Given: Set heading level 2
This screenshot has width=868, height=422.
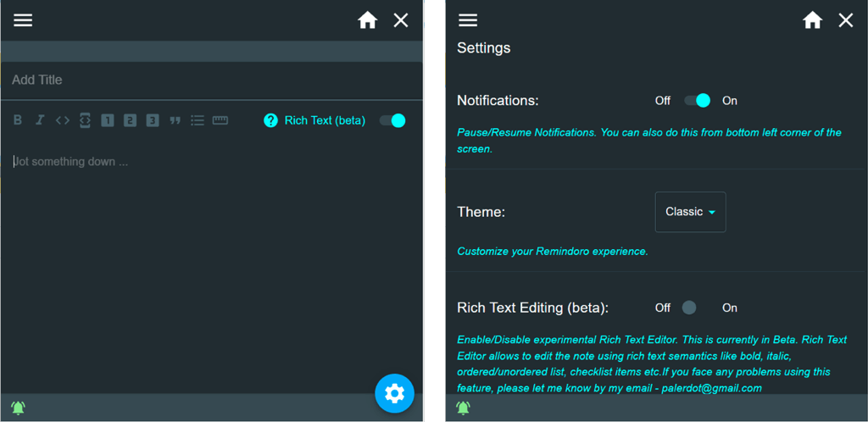Looking at the screenshot, I should (x=130, y=120).
